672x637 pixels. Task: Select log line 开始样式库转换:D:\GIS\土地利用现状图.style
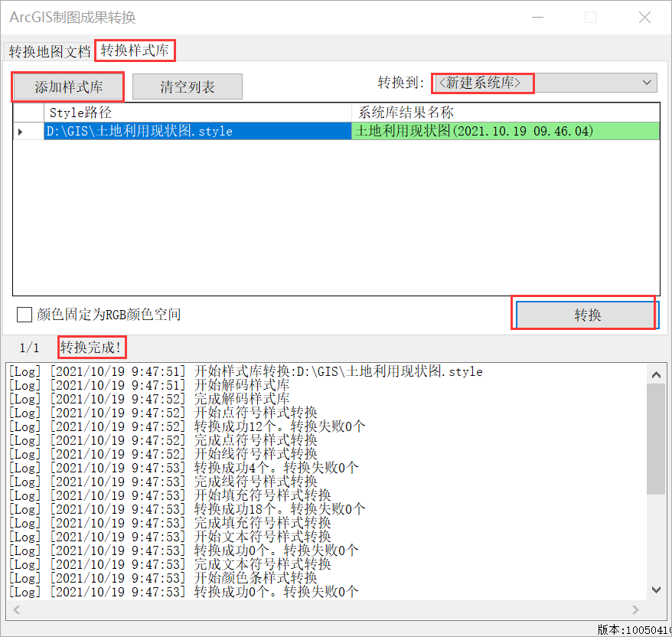coord(246,371)
